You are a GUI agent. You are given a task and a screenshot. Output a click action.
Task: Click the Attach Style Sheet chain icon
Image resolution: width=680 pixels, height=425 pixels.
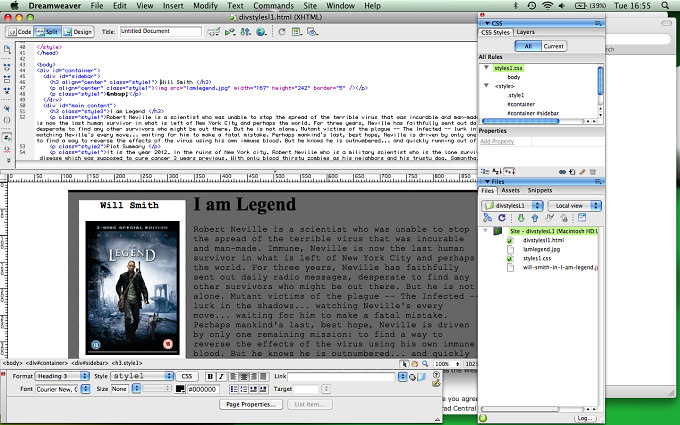click(x=562, y=172)
